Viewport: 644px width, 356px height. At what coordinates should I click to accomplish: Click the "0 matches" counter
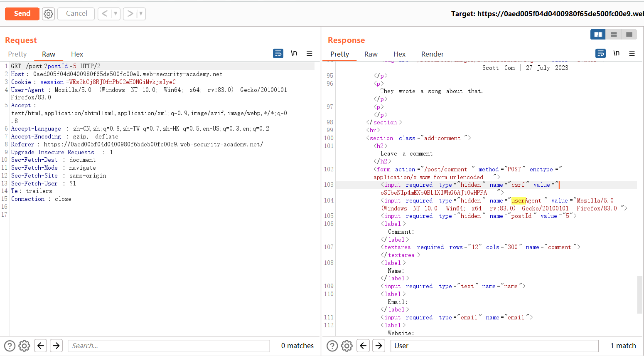point(297,346)
